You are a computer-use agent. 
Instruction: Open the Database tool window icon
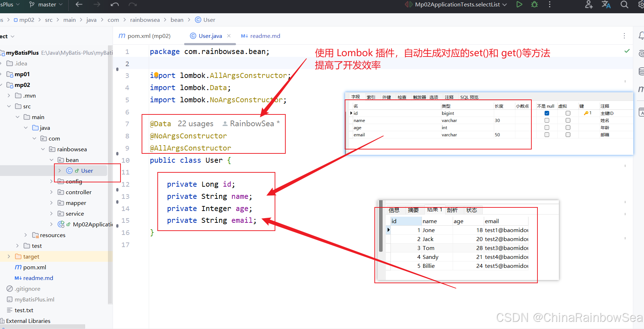(x=641, y=72)
